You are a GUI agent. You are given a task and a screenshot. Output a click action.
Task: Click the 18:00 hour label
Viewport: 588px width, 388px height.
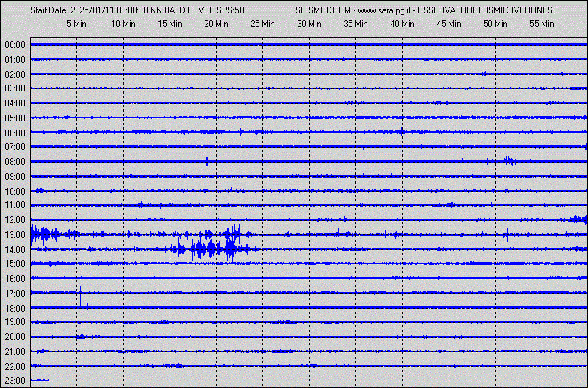point(15,309)
